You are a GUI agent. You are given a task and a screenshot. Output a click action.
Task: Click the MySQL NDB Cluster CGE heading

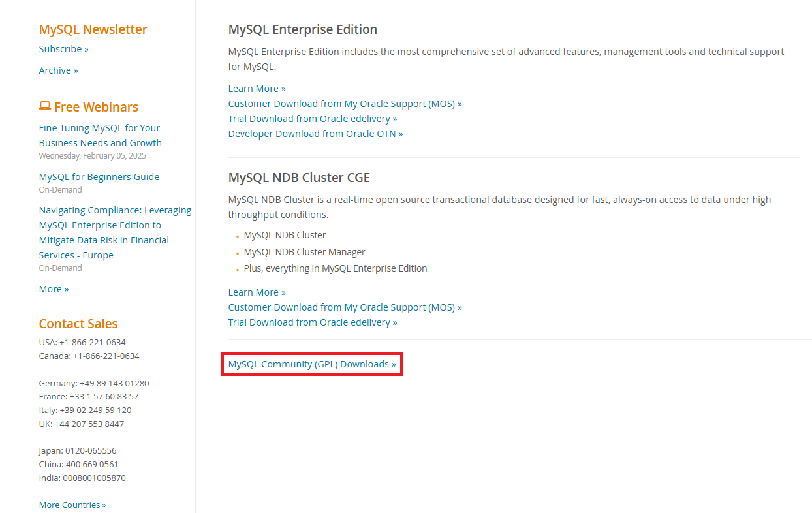[299, 178]
